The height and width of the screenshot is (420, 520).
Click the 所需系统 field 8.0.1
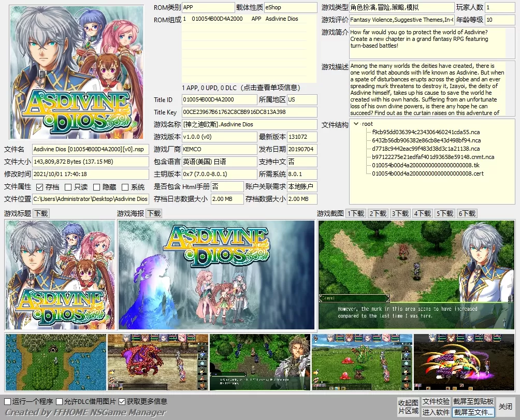[x=302, y=174]
